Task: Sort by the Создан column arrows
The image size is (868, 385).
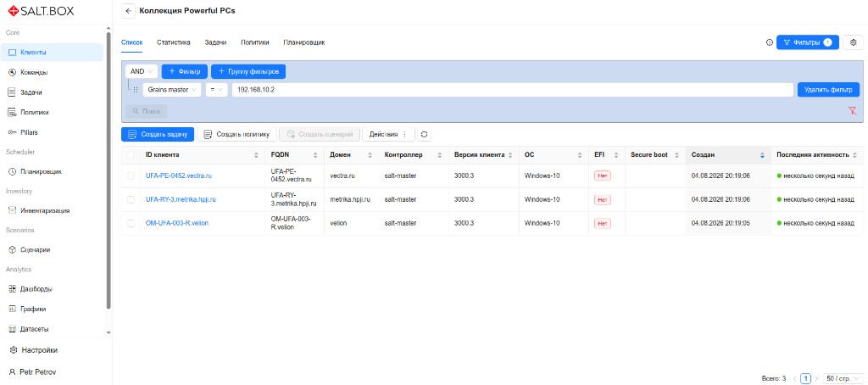Action: point(762,155)
